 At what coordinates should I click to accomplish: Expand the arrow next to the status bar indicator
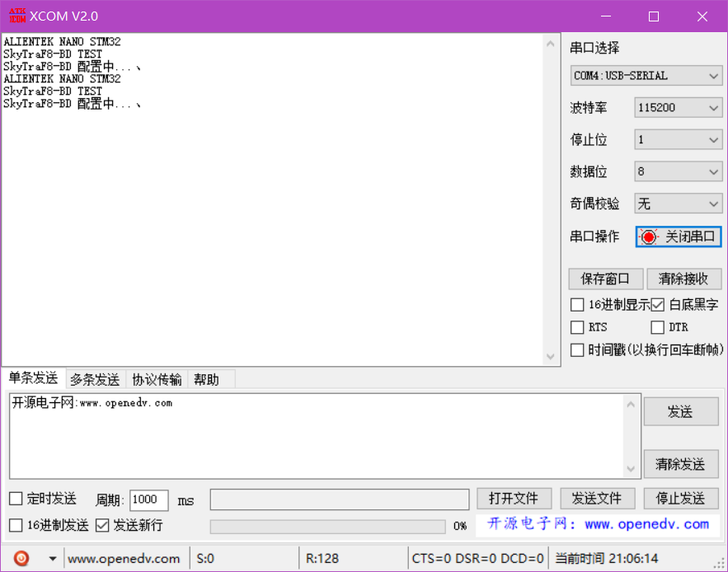click(53, 558)
